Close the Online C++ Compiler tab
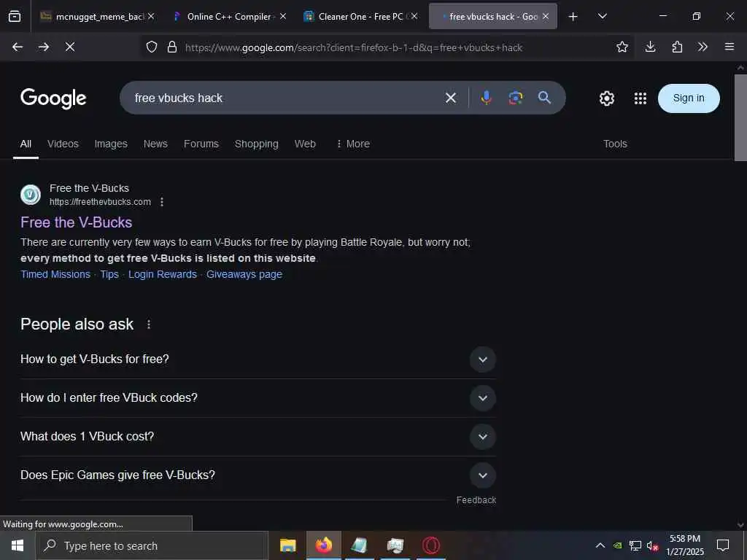 pyautogui.click(x=283, y=17)
